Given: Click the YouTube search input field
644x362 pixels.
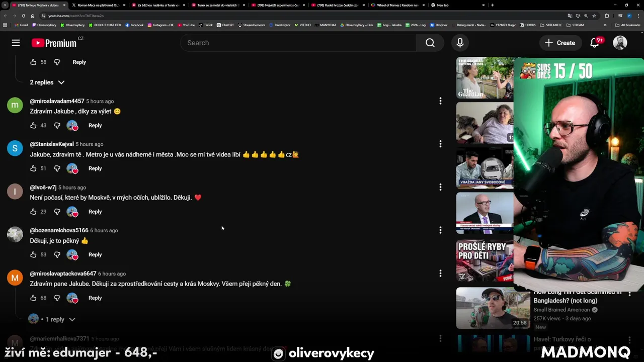Looking at the screenshot, I should click(x=298, y=43).
